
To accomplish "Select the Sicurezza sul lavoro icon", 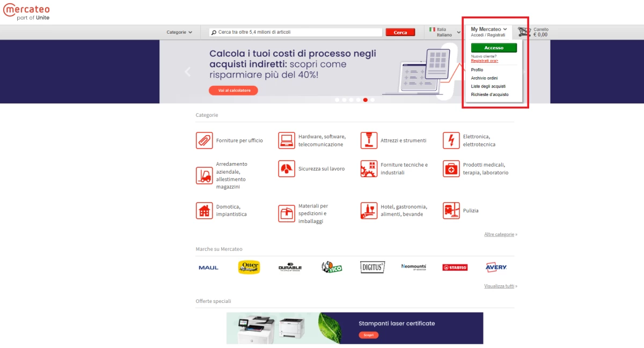I will tap(287, 169).
